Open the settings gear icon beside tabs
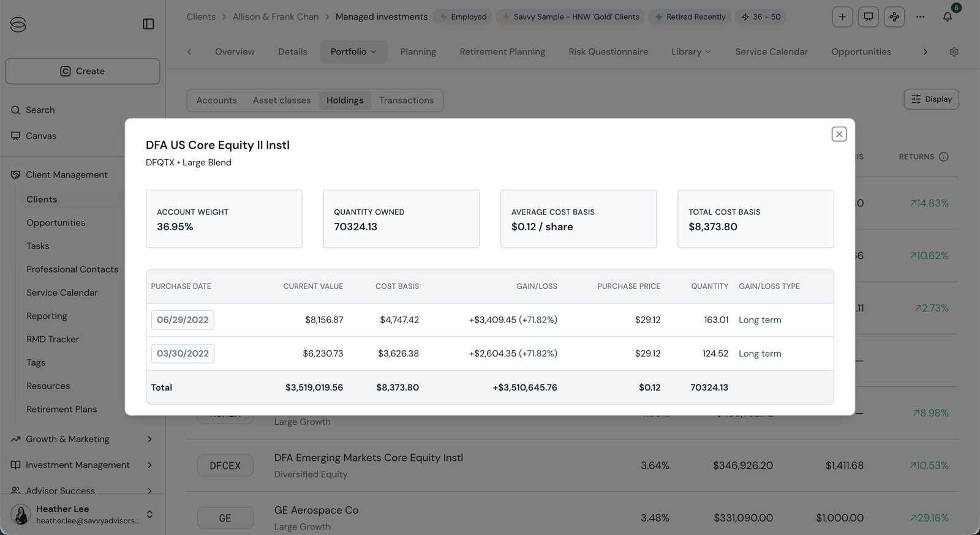This screenshot has width=980, height=535. pos(954,52)
